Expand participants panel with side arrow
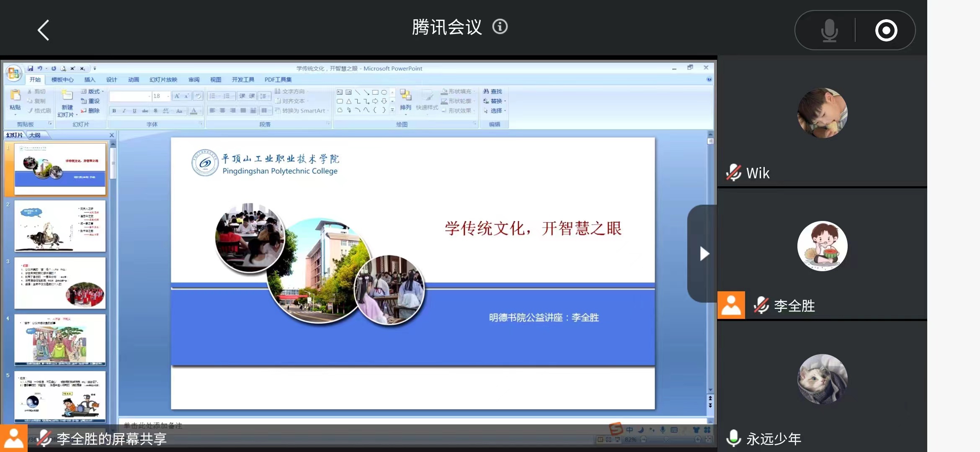 coord(704,254)
